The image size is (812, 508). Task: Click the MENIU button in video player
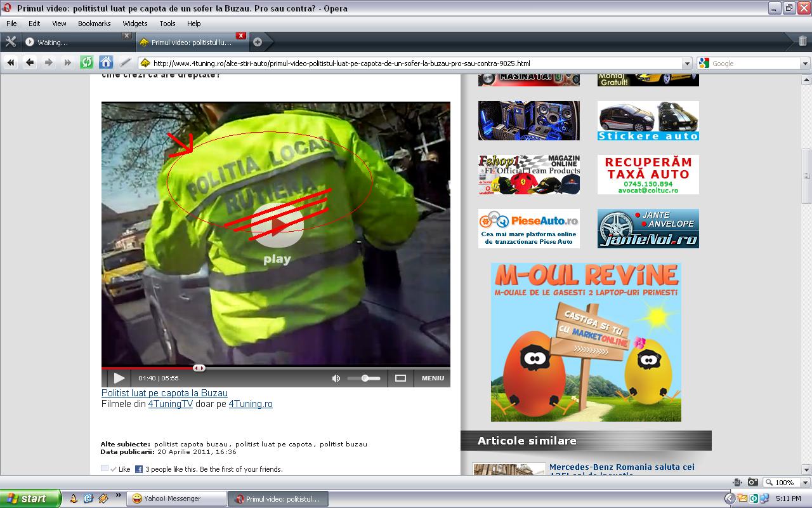click(433, 378)
